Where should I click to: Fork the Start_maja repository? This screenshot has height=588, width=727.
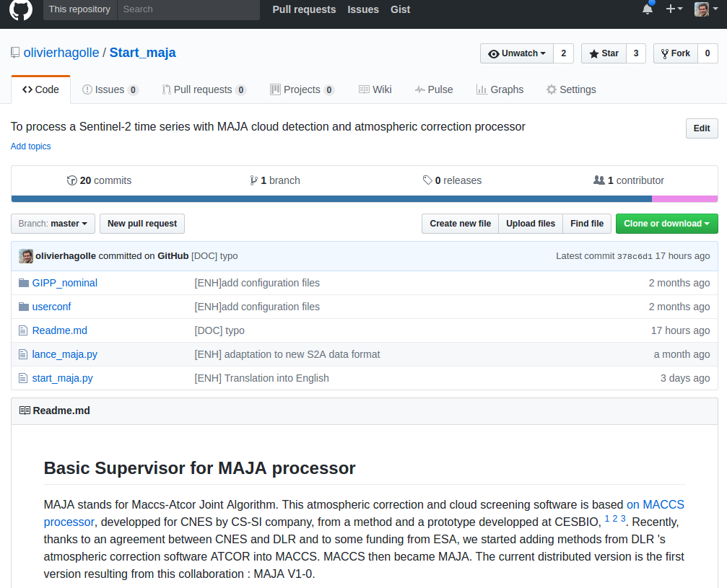[x=676, y=53]
